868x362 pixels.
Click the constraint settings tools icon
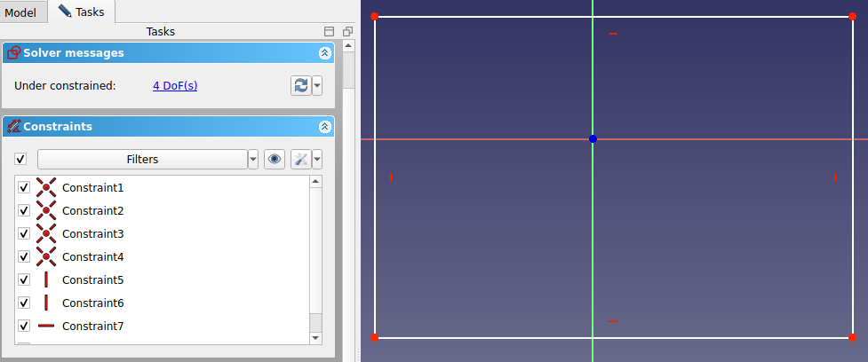[301, 159]
